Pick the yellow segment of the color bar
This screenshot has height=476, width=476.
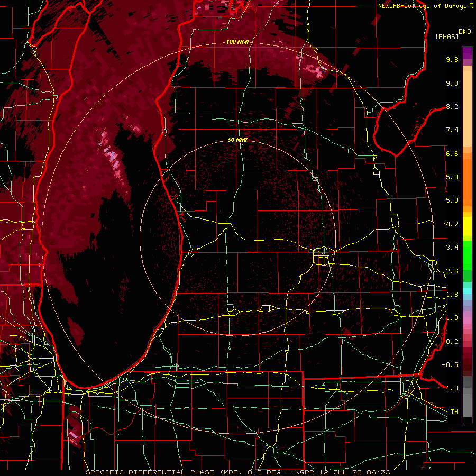[467, 226]
